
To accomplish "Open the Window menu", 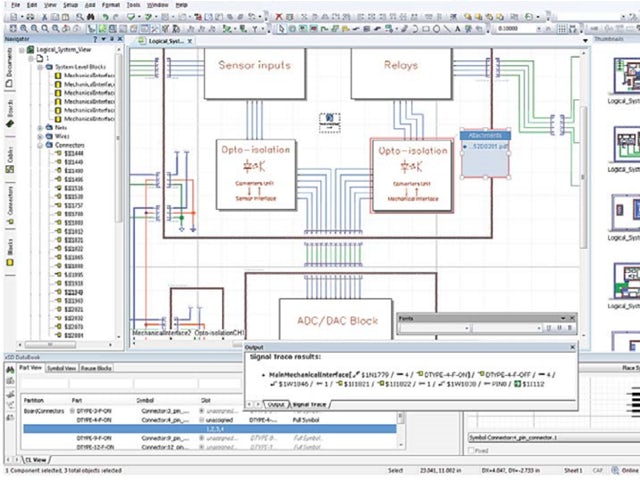I will tap(157, 5).
